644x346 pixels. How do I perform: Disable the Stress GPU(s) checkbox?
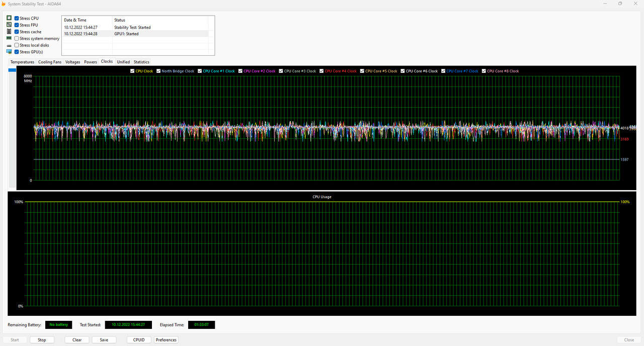[x=17, y=52]
